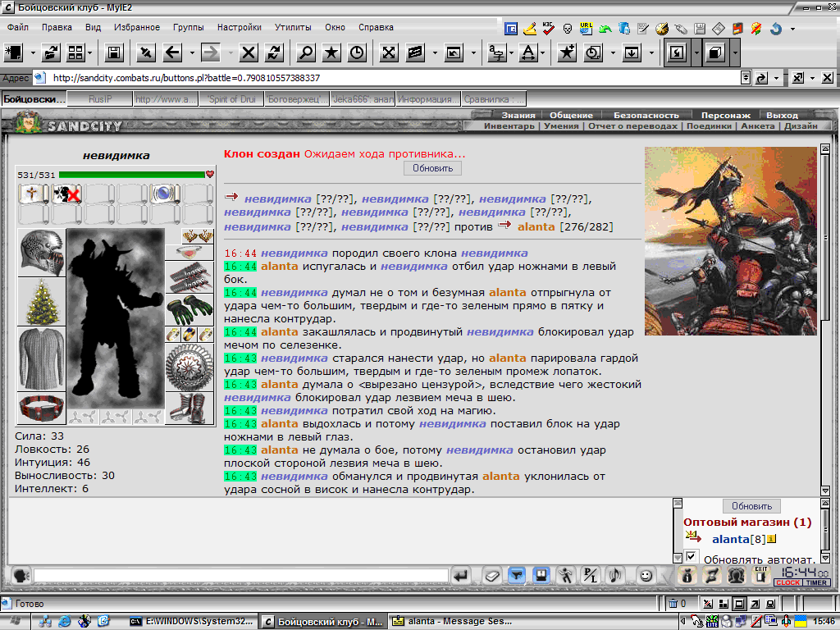840x630 pixels.
Task: Click the Обновить button under battle status
Action: pos(432,168)
